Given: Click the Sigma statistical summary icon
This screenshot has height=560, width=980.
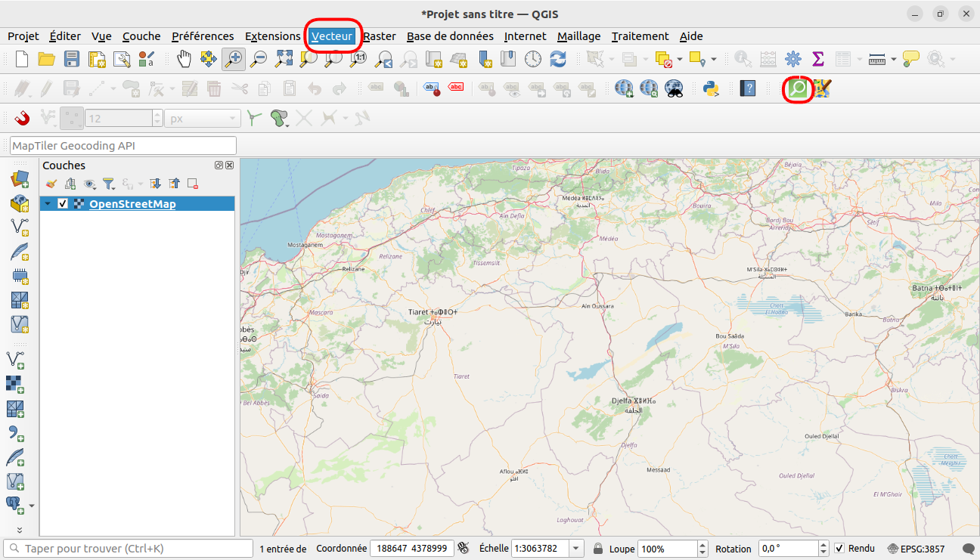Looking at the screenshot, I should tap(817, 58).
